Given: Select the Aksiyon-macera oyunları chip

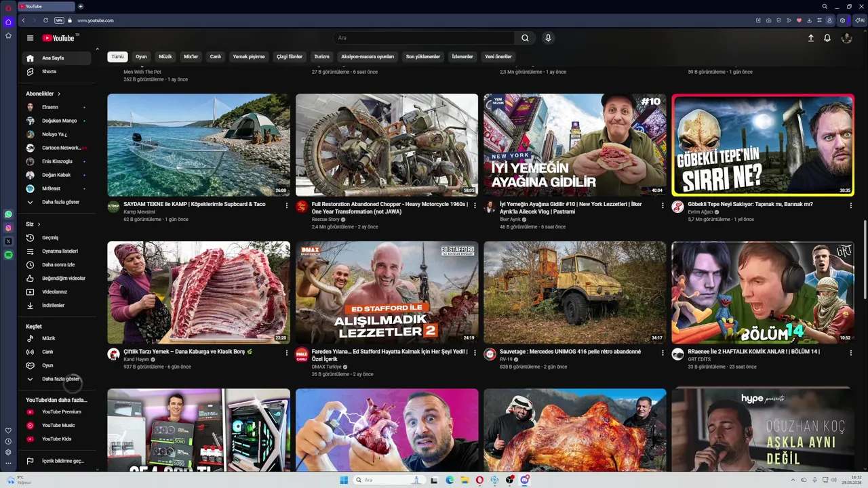Looking at the screenshot, I should [x=368, y=57].
